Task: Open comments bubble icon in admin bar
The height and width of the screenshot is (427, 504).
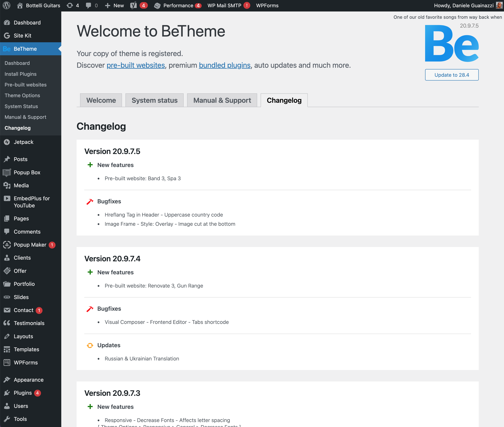Action: click(x=89, y=5)
